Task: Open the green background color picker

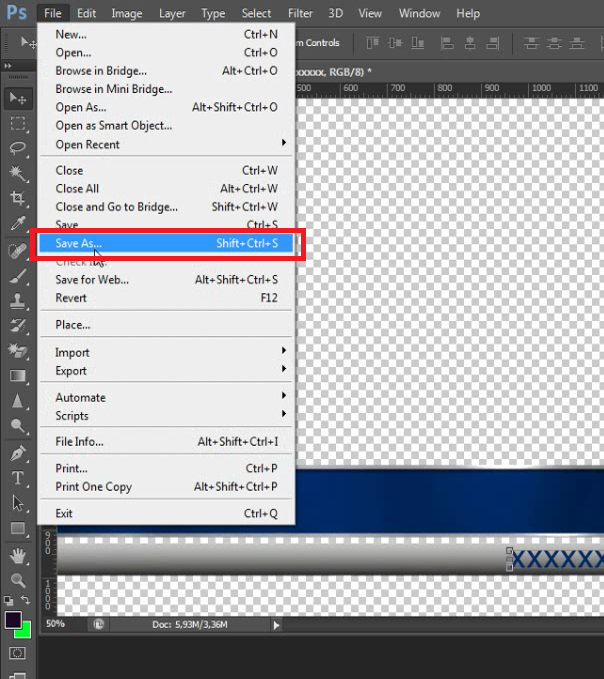Action: coord(26,633)
